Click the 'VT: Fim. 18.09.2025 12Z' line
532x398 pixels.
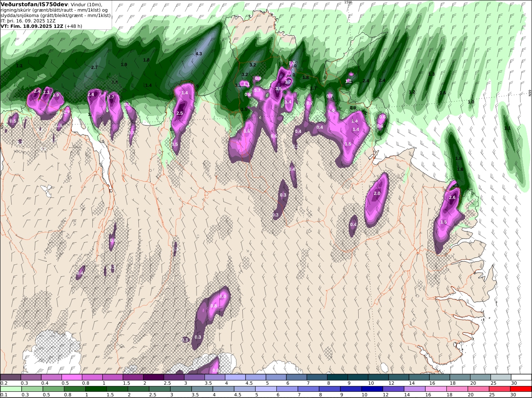click(32, 26)
